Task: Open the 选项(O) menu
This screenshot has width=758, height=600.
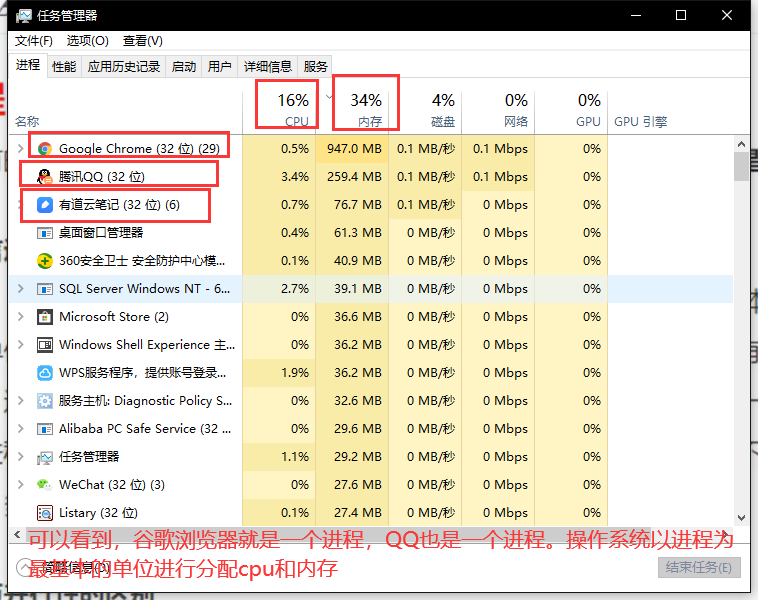Action: 87,41
